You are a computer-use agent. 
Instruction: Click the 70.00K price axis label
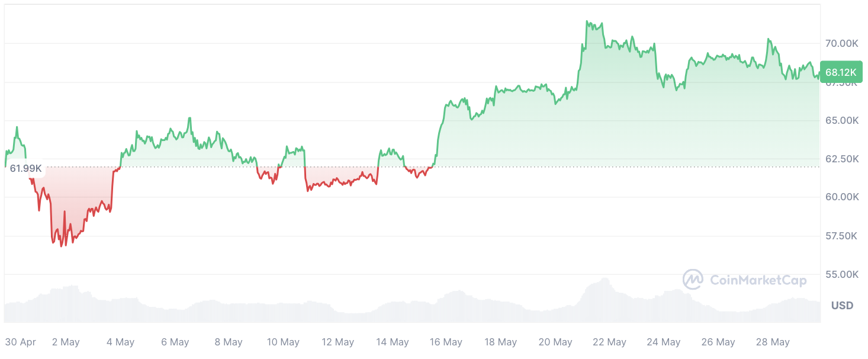(x=842, y=43)
